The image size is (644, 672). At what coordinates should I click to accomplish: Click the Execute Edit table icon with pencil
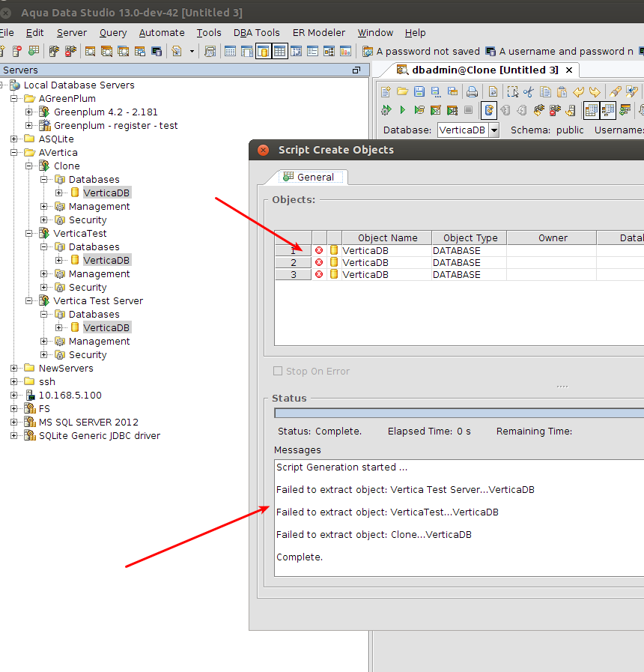pos(436,110)
